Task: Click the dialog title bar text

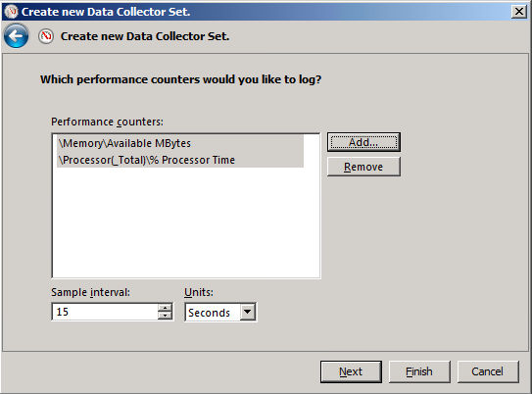Action: (106, 12)
